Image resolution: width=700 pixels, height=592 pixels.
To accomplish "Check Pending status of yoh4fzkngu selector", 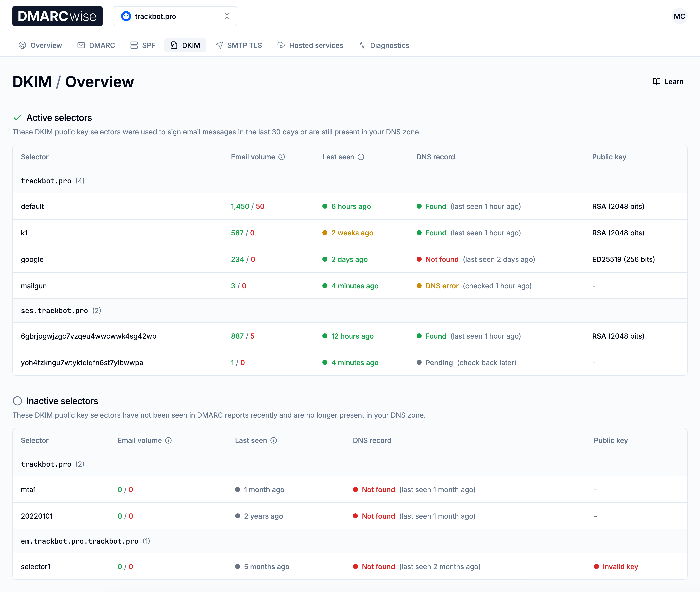I will point(439,362).
